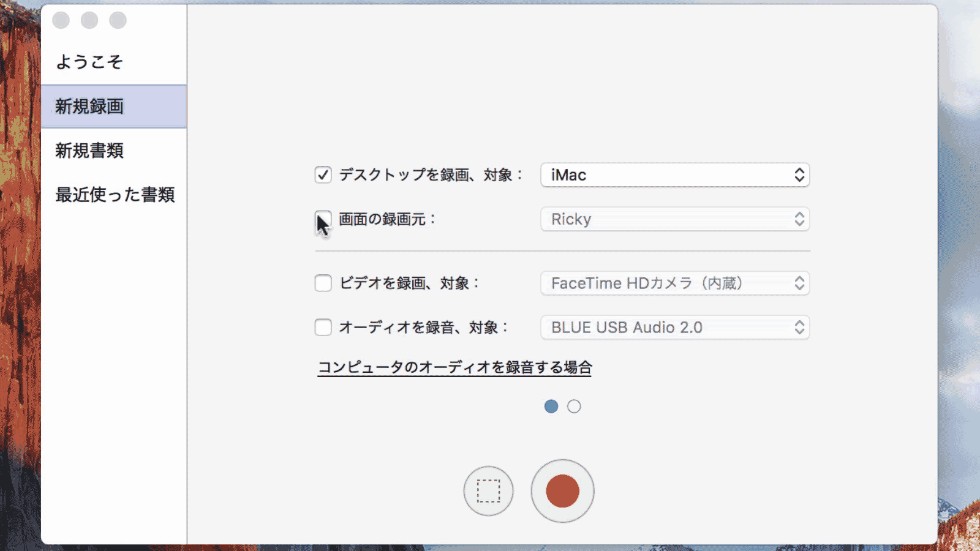Click the window zoom button
Viewport: 980px width, 551px height.
pyautogui.click(x=118, y=20)
